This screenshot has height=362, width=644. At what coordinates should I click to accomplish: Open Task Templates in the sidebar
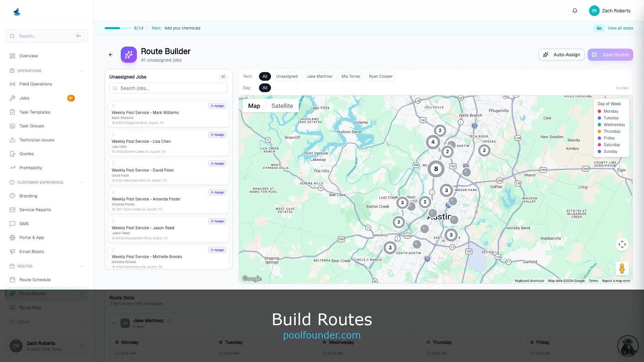click(35, 112)
